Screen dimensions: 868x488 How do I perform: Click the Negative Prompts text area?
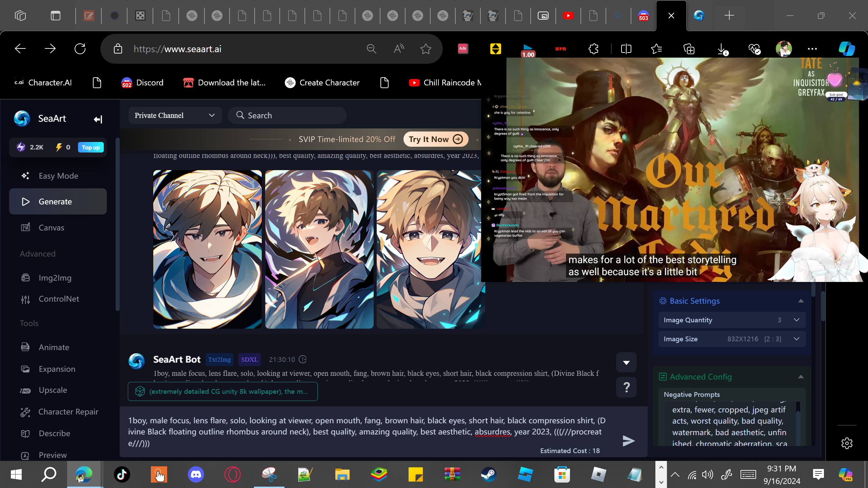point(729,424)
